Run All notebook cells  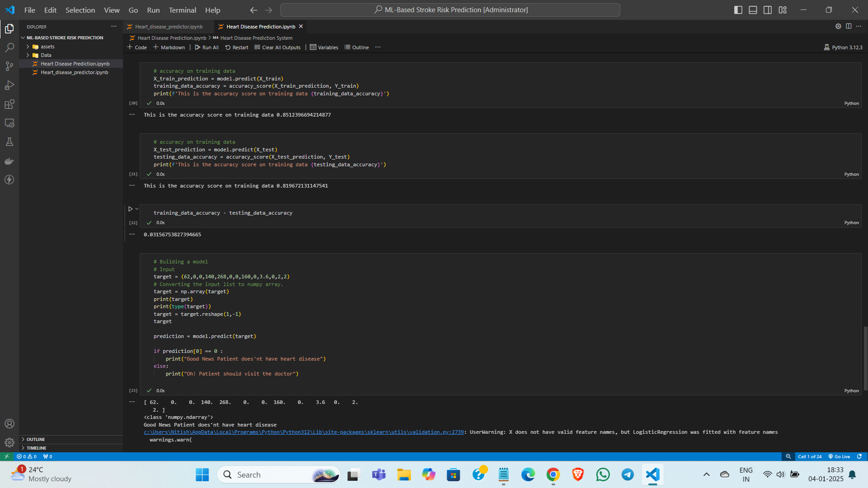point(207,47)
